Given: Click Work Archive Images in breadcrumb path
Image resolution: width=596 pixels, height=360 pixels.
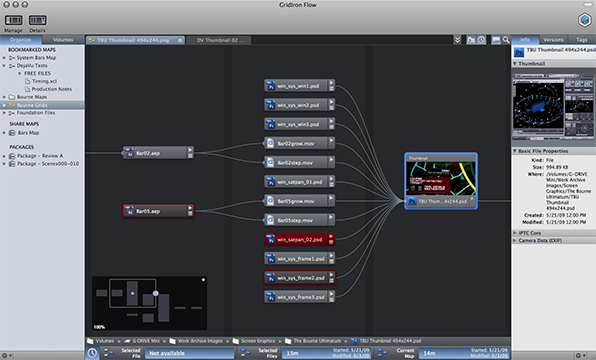Looking at the screenshot, I should pos(200,341).
